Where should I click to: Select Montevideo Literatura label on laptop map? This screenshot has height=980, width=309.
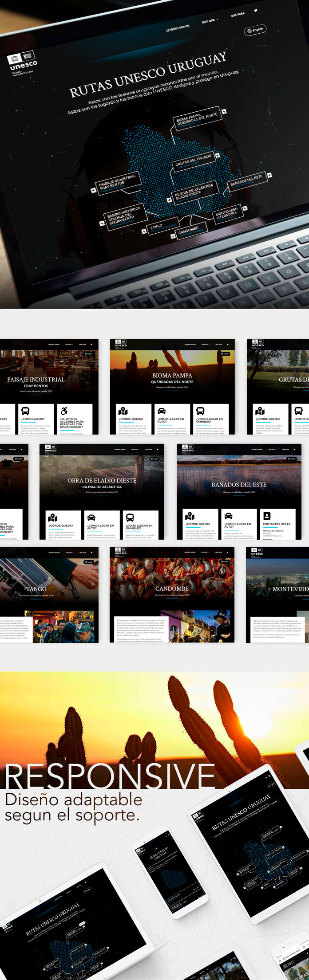(227, 214)
